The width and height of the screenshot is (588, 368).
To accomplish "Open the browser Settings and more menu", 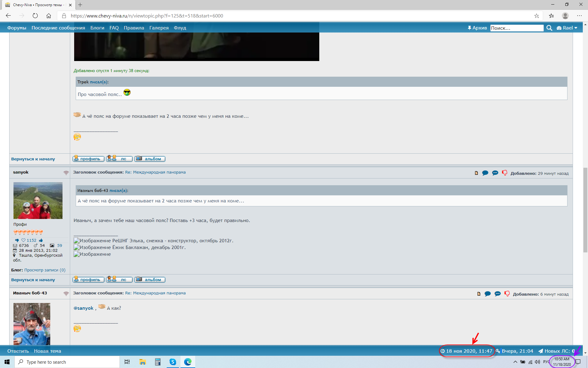I will tap(579, 16).
